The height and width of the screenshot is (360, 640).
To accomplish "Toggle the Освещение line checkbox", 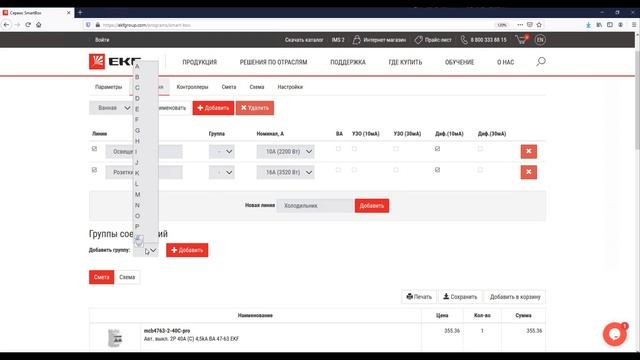I will click(x=94, y=149).
